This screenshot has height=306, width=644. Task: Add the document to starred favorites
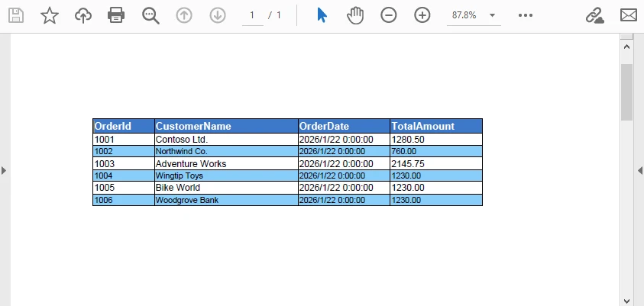[x=50, y=15]
